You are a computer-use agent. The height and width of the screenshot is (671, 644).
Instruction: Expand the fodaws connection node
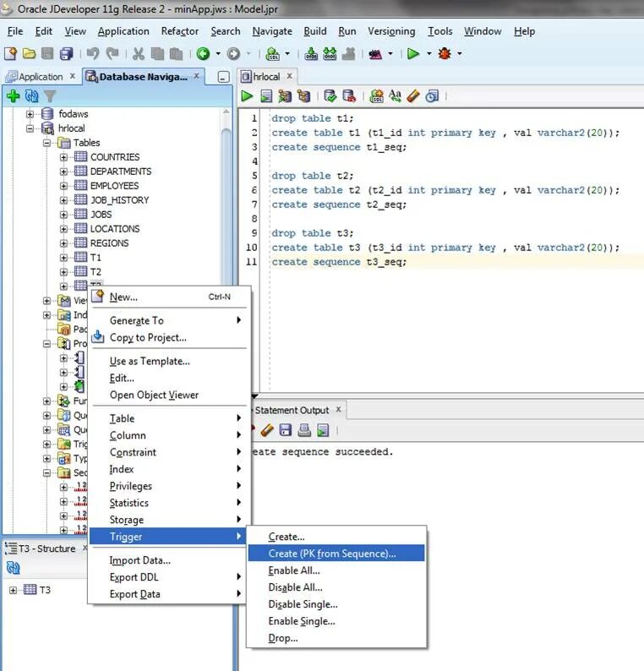(x=30, y=114)
